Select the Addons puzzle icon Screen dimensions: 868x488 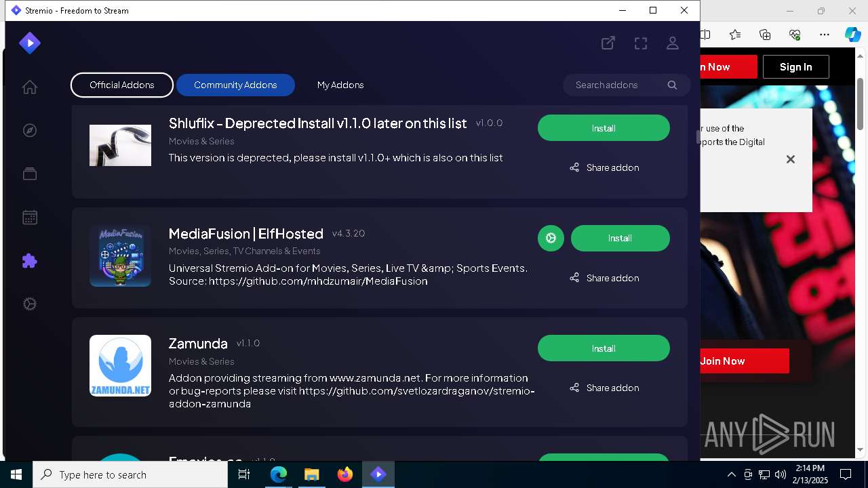(x=30, y=261)
